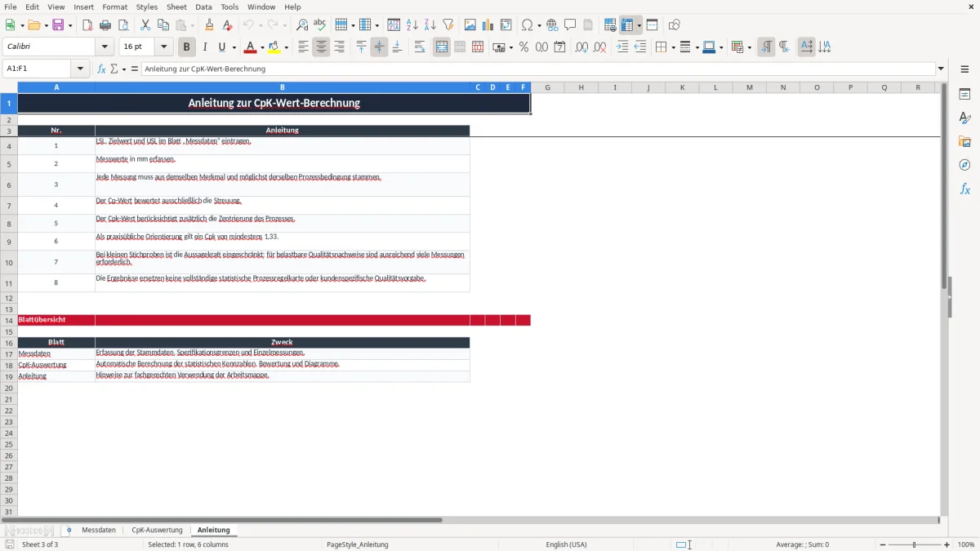
Task: Click the Insert Image icon
Action: click(x=470, y=25)
